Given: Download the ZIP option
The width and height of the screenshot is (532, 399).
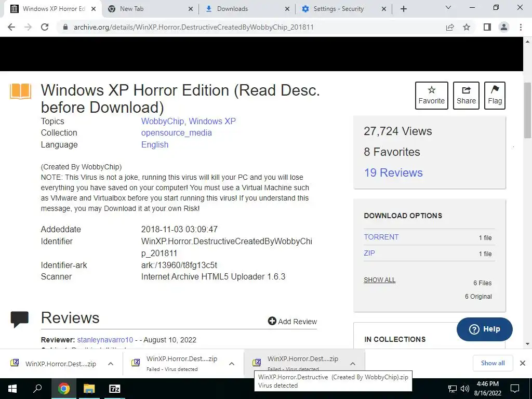Looking at the screenshot, I should [x=369, y=253].
